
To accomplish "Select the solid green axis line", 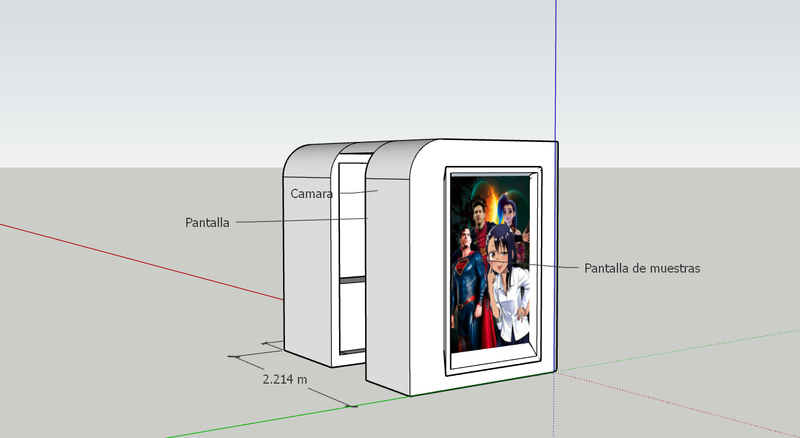I will click(x=286, y=417).
